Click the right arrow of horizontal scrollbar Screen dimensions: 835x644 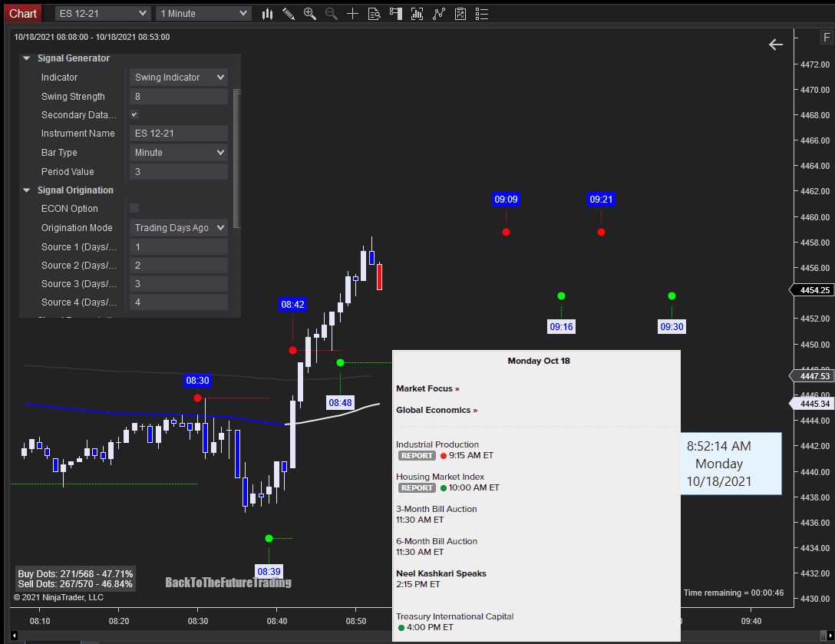pos(830,636)
